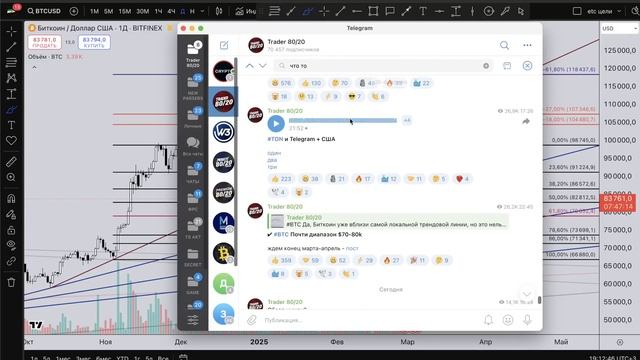640x360 pixels.
Task: Open USD currency dropdown on price axis
Action: pos(619,28)
